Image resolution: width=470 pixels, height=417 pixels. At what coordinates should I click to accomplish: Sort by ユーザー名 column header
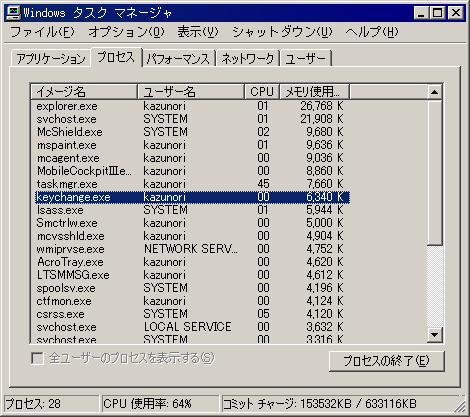click(191, 92)
